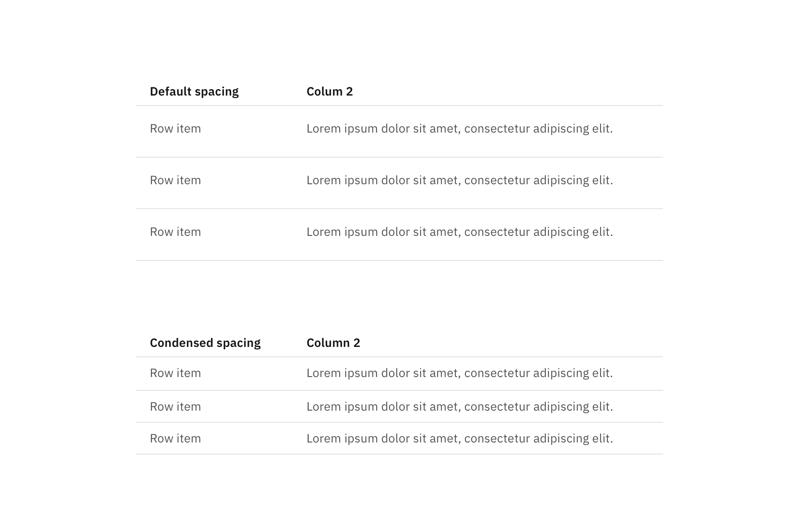Click the 'Default spacing' column header
799x532 pixels.
(x=195, y=91)
